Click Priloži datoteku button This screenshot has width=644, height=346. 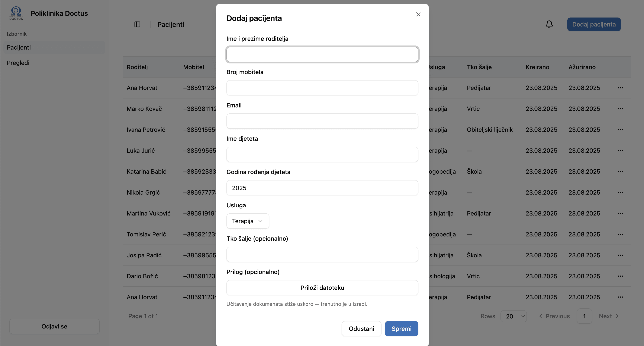pos(322,288)
